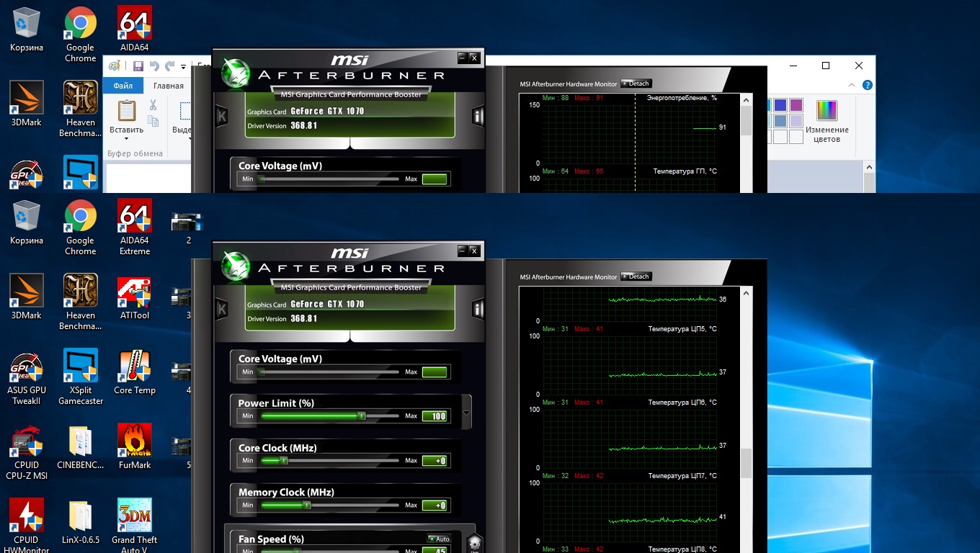Click the Paint canvas vertical scrollbar up arrow

coord(869,168)
